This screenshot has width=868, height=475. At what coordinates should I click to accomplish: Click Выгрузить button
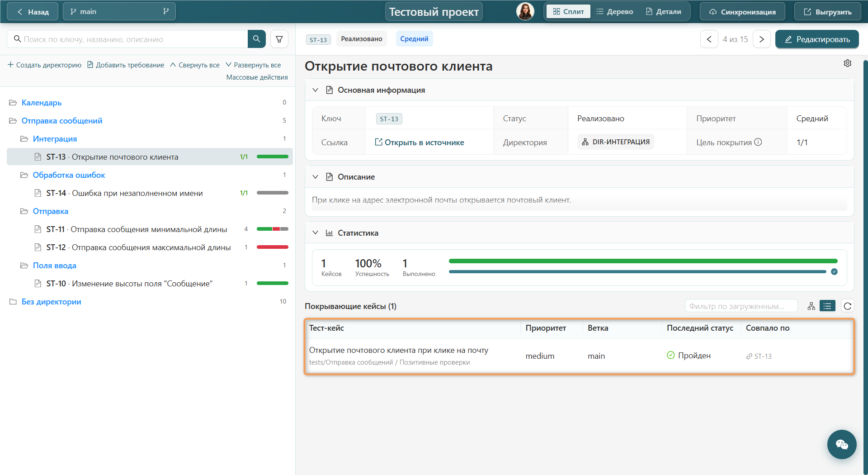(827, 12)
